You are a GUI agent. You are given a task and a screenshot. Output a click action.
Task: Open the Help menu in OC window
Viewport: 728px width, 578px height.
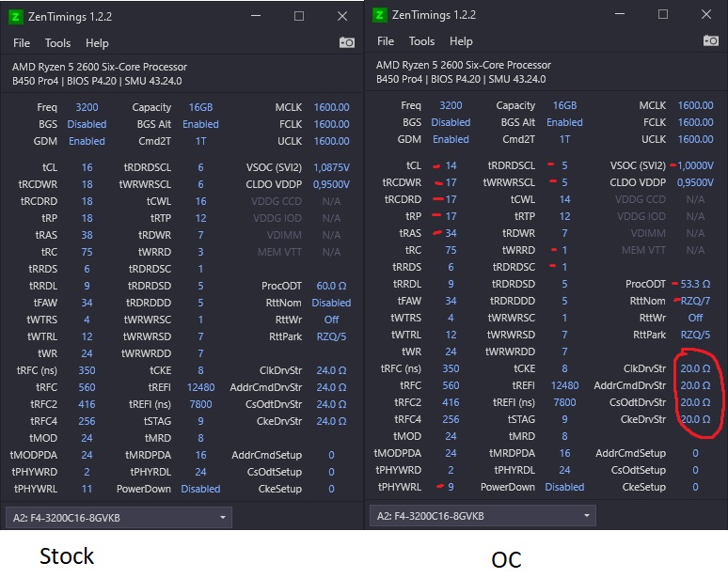coord(461,41)
